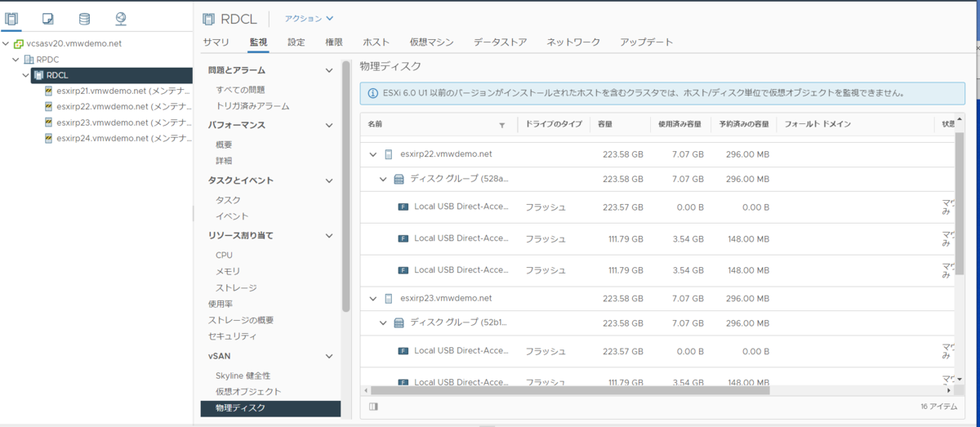This screenshot has width=980, height=427.
Task: Click disk group icon for 528a group
Action: (x=399, y=179)
